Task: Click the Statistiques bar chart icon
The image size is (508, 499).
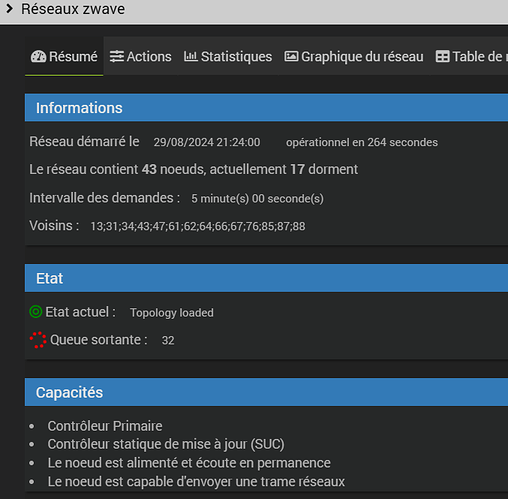Action: pos(191,56)
